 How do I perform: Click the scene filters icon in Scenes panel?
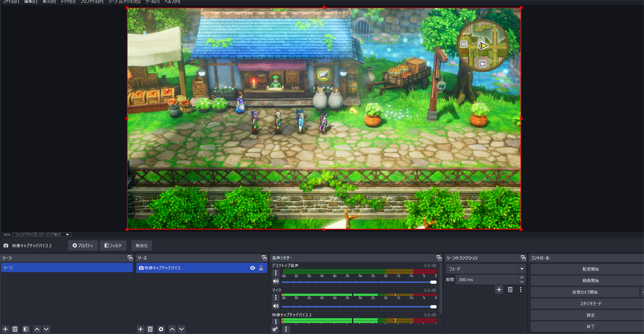click(x=25, y=329)
